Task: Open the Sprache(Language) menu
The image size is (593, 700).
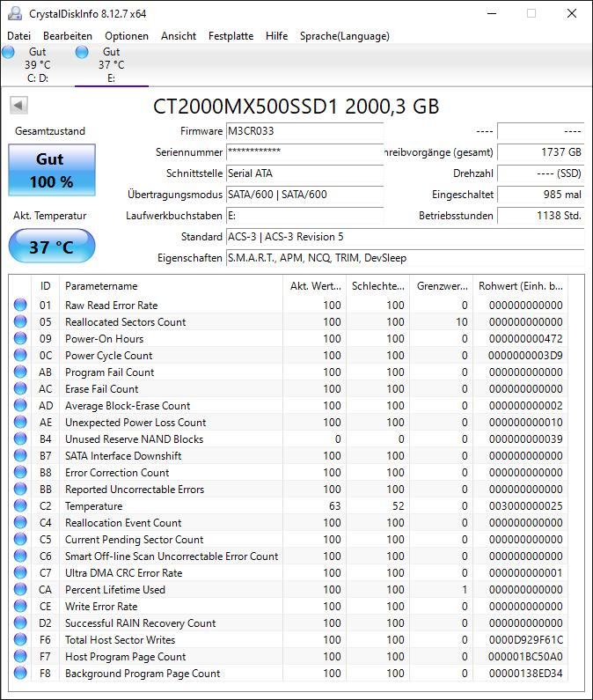Action: coord(345,36)
